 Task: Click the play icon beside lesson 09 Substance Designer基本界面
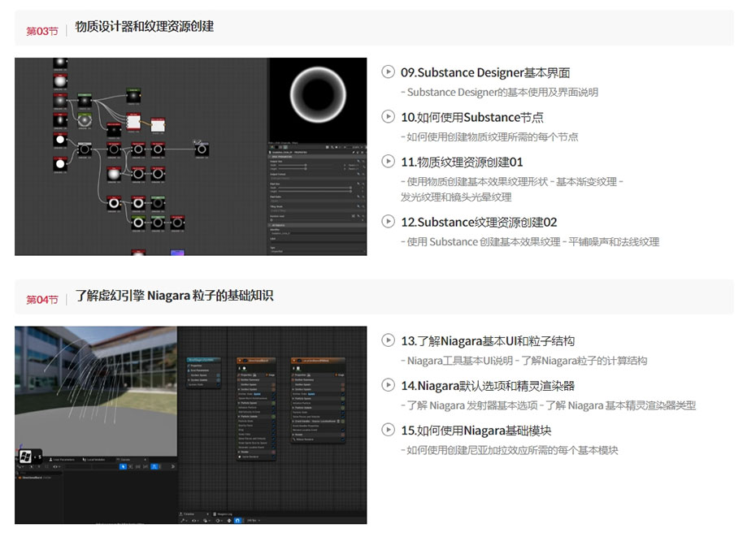pyautogui.click(x=388, y=71)
